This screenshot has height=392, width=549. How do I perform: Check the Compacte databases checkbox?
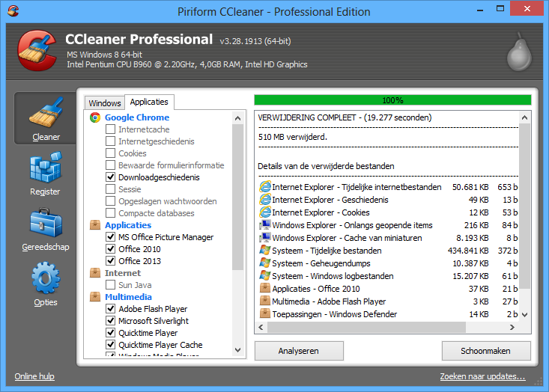pyautogui.click(x=111, y=213)
